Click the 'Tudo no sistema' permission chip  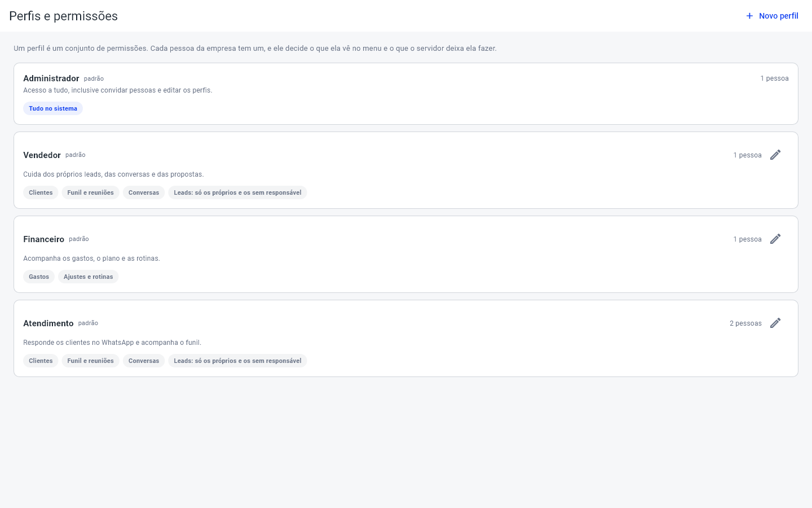(53, 108)
